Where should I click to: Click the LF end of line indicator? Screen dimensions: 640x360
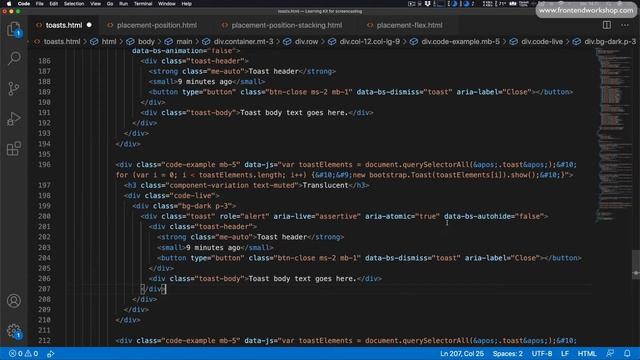click(x=565, y=353)
